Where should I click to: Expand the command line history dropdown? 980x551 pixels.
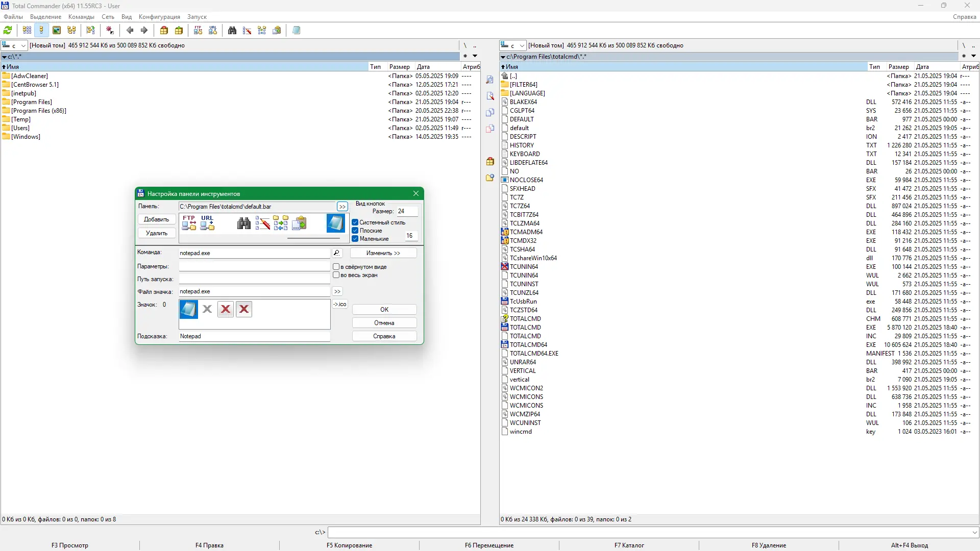(x=974, y=533)
